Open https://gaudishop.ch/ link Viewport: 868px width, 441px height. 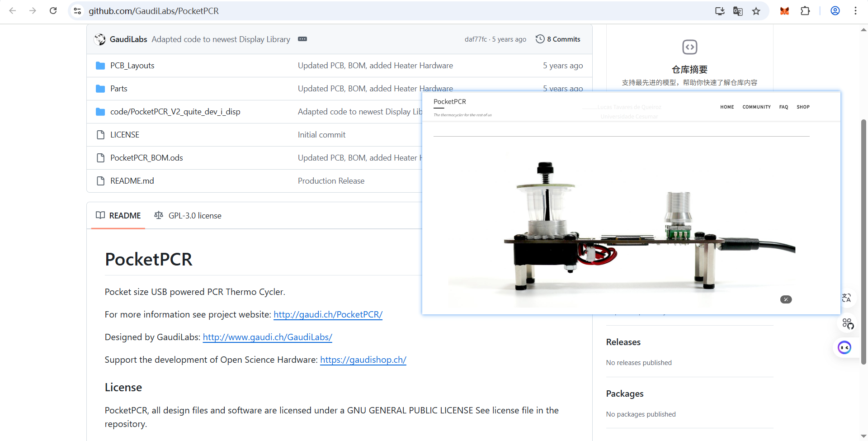tap(363, 360)
